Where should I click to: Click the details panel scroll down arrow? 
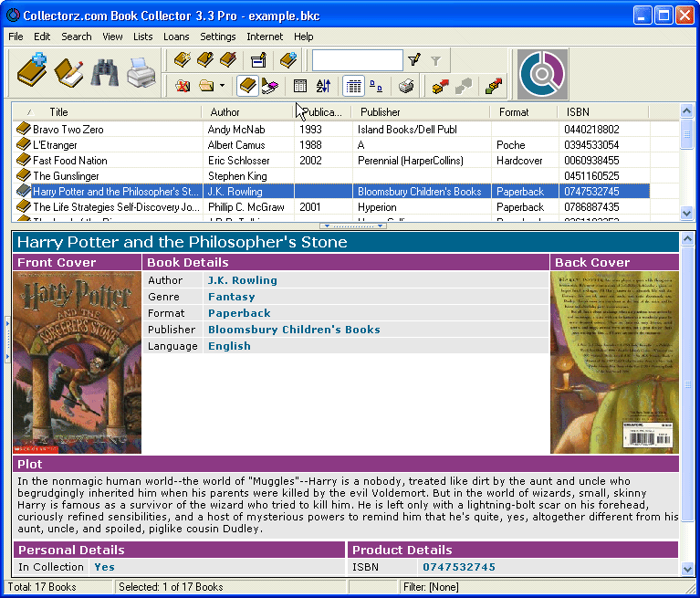tap(687, 570)
